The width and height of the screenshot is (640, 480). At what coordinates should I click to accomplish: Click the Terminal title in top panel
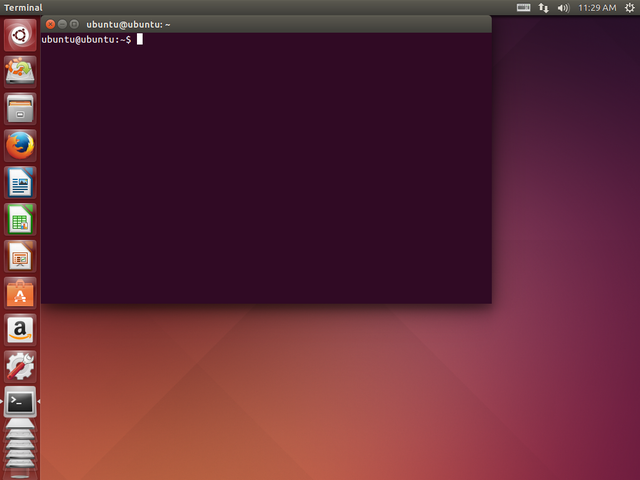tap(23, 7)
